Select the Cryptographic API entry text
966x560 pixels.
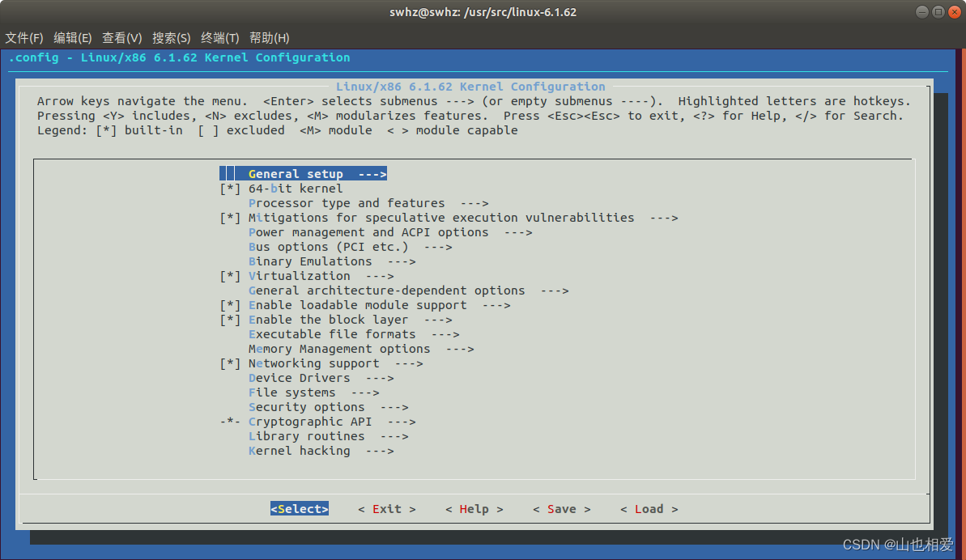pyautogui.click(x=310, y=422)
